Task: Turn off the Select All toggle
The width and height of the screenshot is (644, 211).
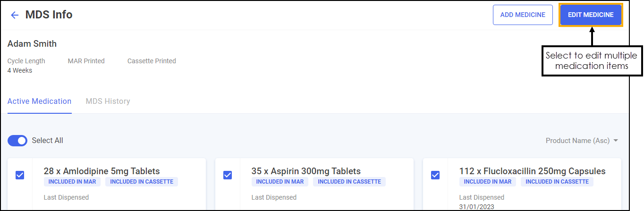Action: 17,141
